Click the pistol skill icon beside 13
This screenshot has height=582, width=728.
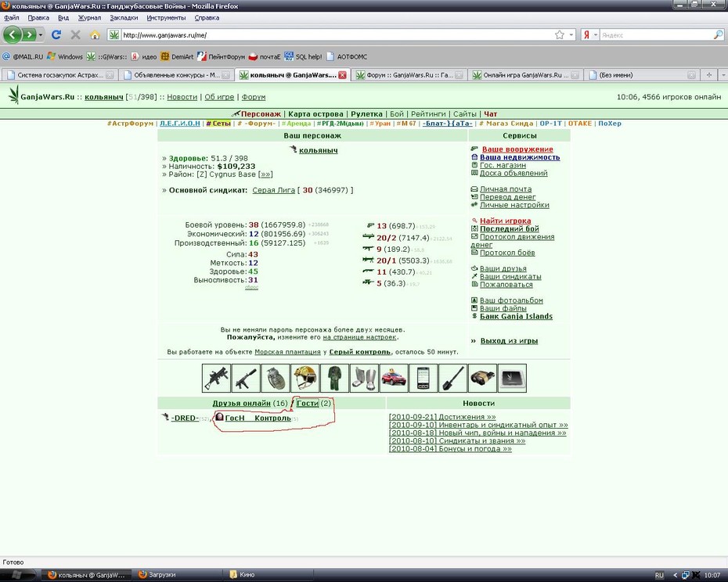[x=370, y=225]
